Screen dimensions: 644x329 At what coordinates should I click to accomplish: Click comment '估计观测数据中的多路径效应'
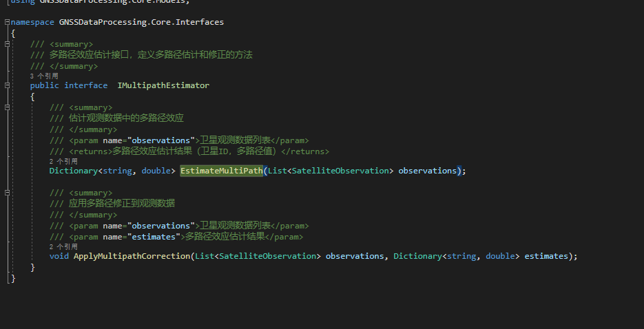point(126,118)
